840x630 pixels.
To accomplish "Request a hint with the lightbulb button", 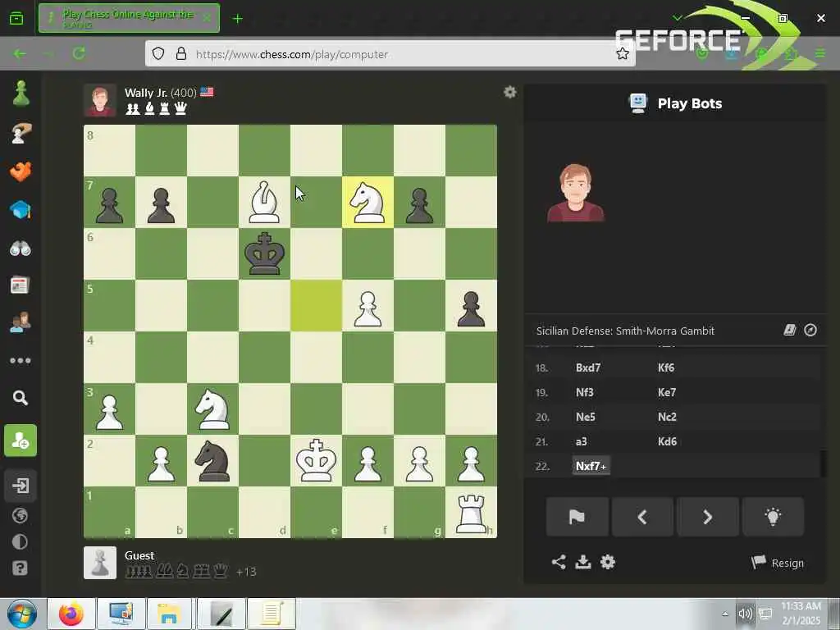I will point(773,517).
